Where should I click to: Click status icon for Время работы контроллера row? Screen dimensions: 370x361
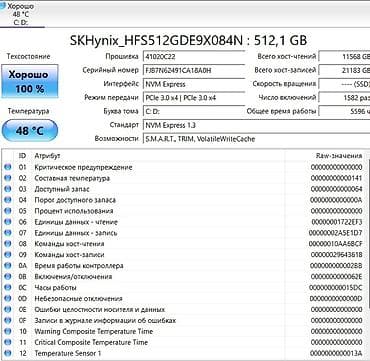7,266
